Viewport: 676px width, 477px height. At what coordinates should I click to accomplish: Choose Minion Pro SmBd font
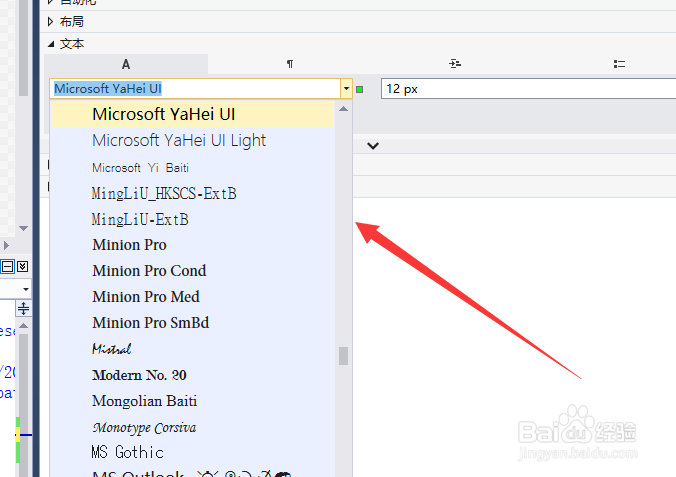click(x=193, y=323)
